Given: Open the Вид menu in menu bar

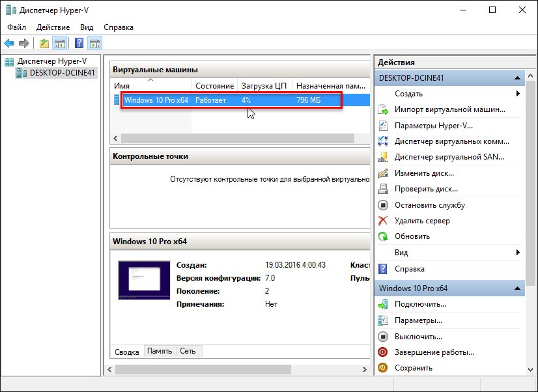Looking at the screenshot, I should point(87,27).
